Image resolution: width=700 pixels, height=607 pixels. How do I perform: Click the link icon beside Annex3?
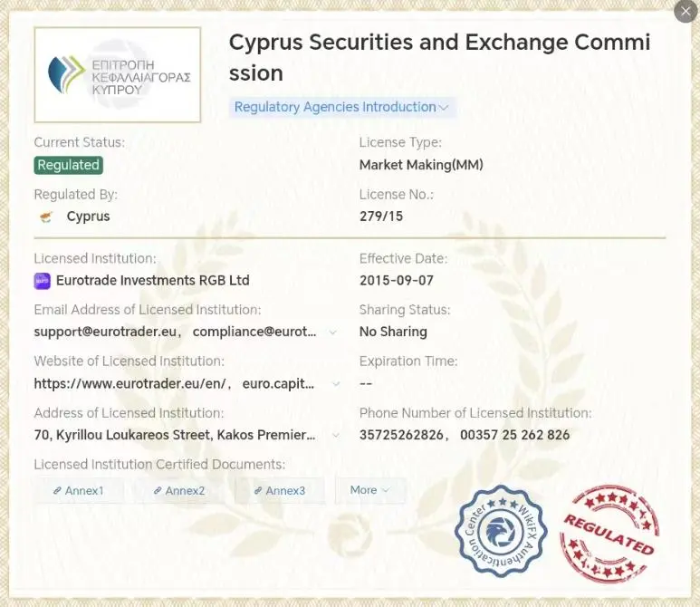[257, 490]
